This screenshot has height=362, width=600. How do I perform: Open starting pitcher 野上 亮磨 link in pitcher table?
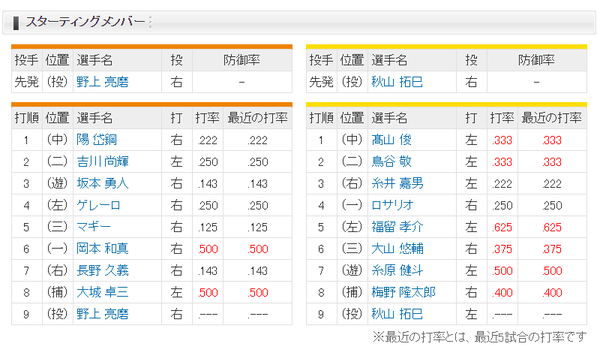point(103,82)
